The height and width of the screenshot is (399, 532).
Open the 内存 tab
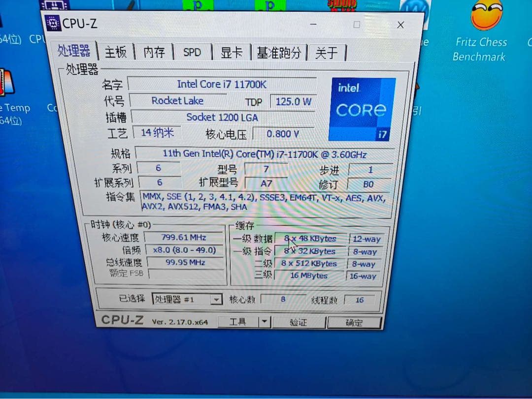point(154,52)
